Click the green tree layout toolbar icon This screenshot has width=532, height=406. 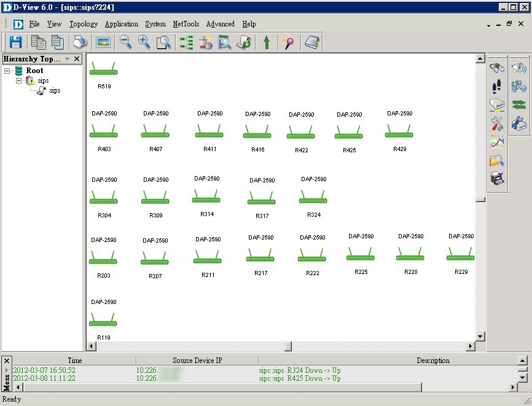tap(186, 42)
